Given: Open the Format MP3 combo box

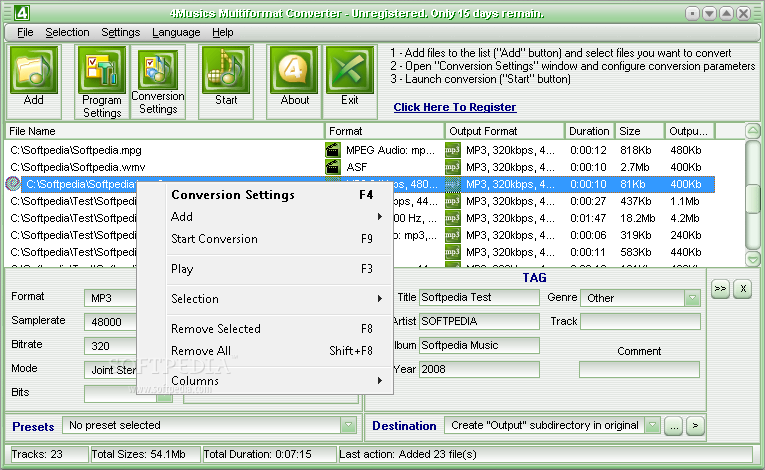Looking at the screenshot, I should 110,298.
